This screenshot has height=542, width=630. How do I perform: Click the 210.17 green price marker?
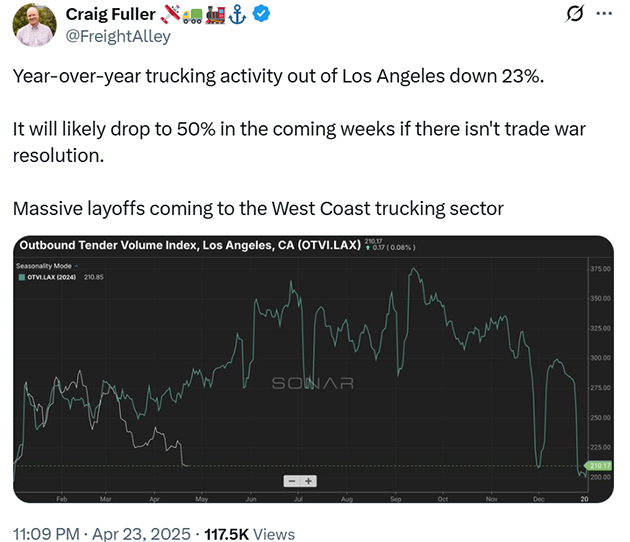click(x=599, y=466)
